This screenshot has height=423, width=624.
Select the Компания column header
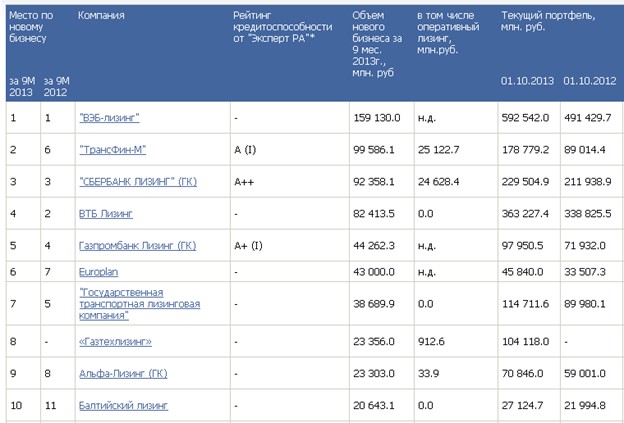click(101, 16)
